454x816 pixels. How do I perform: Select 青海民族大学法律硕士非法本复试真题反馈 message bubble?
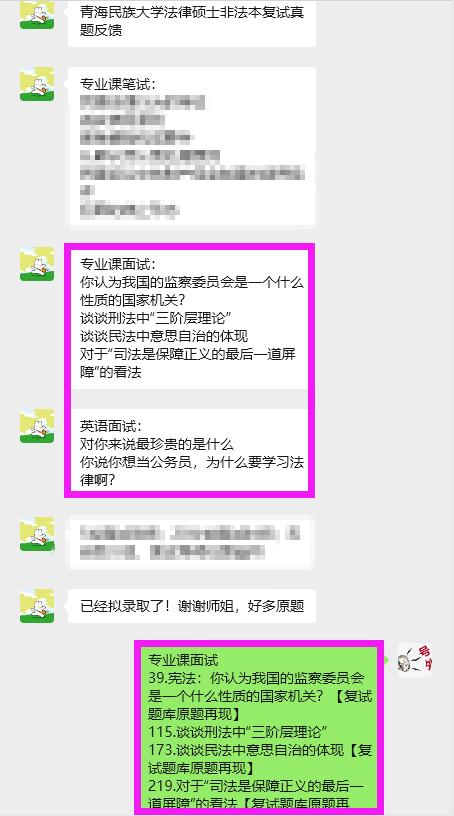coord(192,22)
